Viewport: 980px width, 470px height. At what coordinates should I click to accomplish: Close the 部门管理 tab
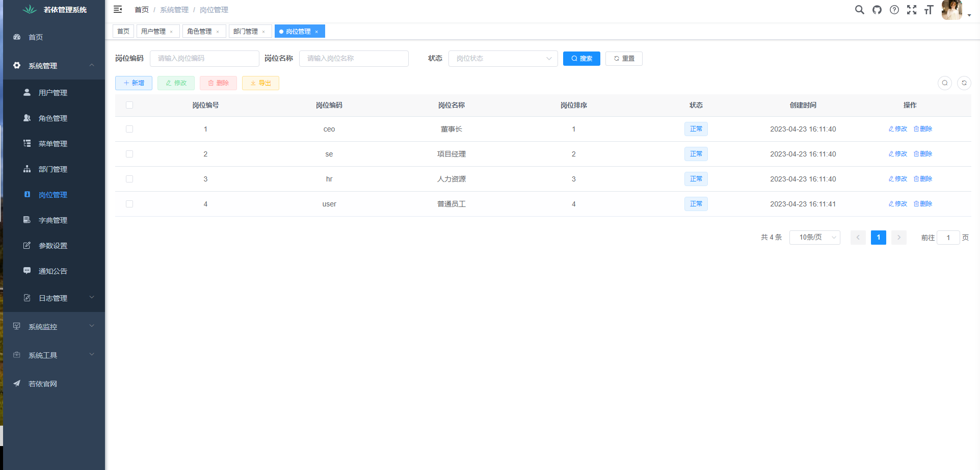263,32
